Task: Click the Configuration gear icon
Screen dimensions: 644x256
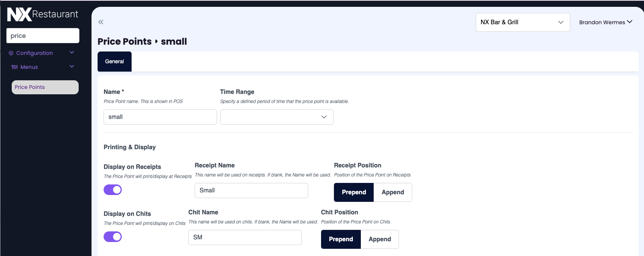Action: pos(11,53)
